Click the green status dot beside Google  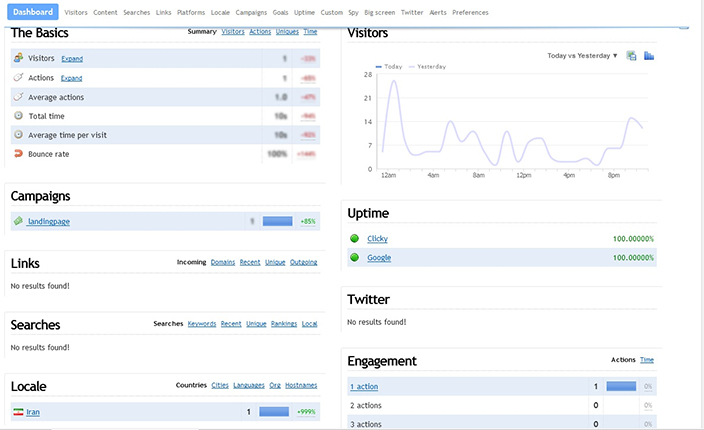click(x=354, y=258)
